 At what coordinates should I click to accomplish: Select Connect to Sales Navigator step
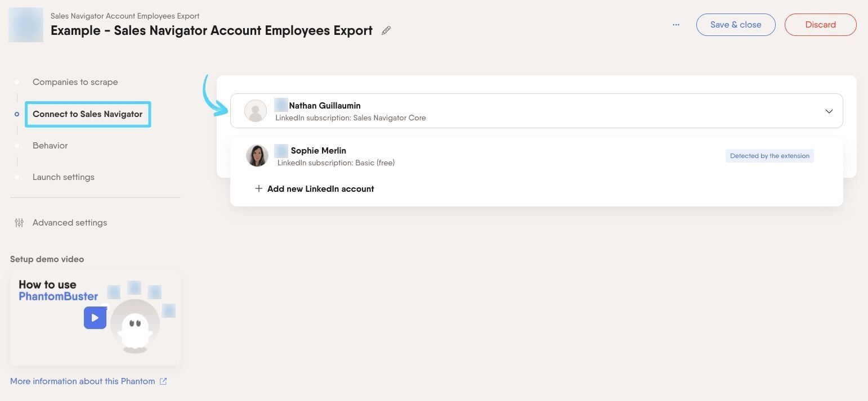coord(88,114)
